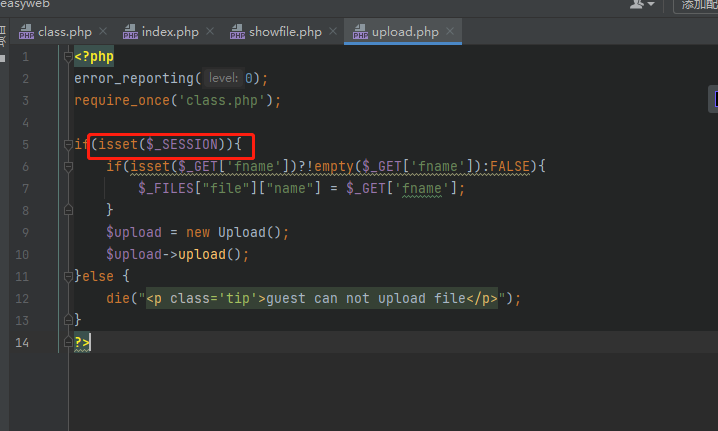Click the 'new' keyword on line 9

(x=198, y=232)
